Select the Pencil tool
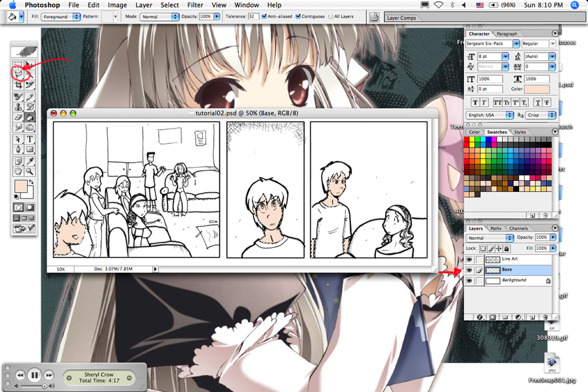This screenshot has width=588, height=392. [x=30, y=97]
